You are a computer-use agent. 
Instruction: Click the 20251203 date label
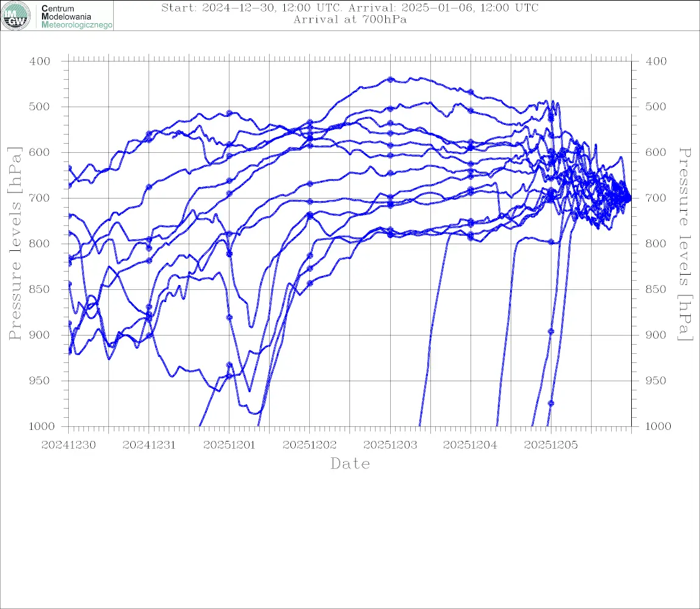point(390,445)
